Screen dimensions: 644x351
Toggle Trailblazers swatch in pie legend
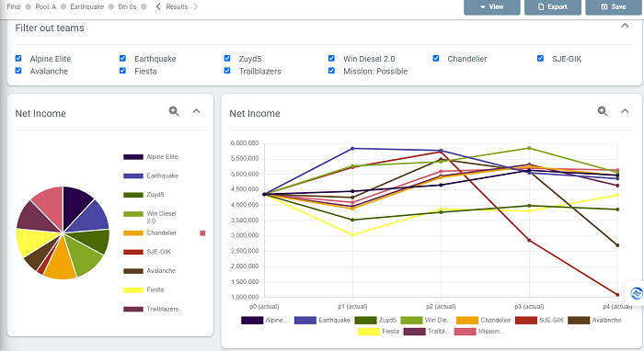pyautogui.click(x=133, y=309)
